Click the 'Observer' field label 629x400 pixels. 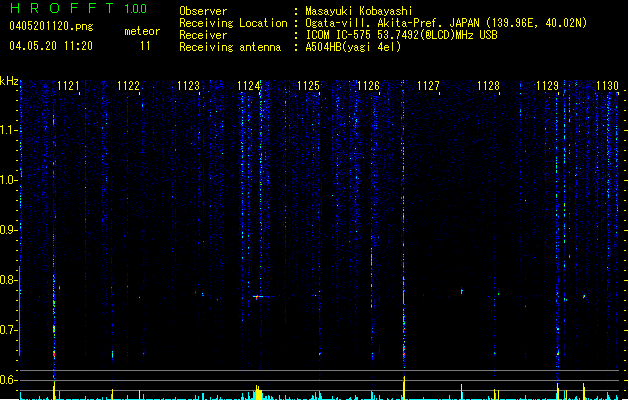203,11
